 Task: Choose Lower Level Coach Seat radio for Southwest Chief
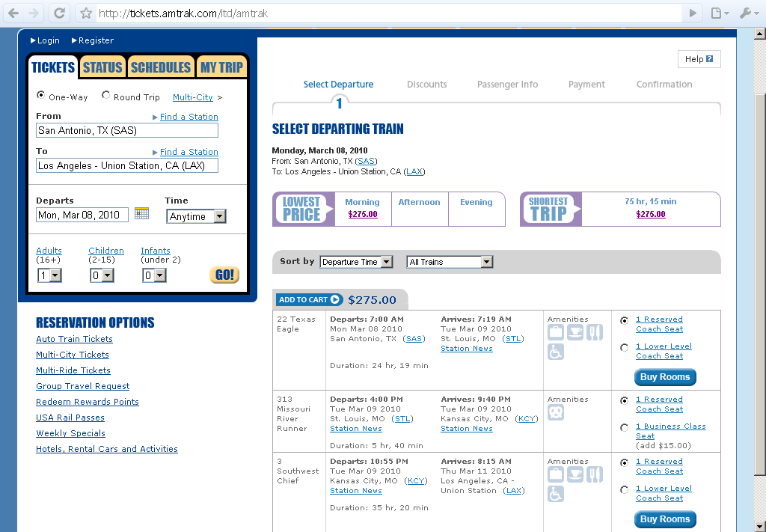[x=625, y=490]
